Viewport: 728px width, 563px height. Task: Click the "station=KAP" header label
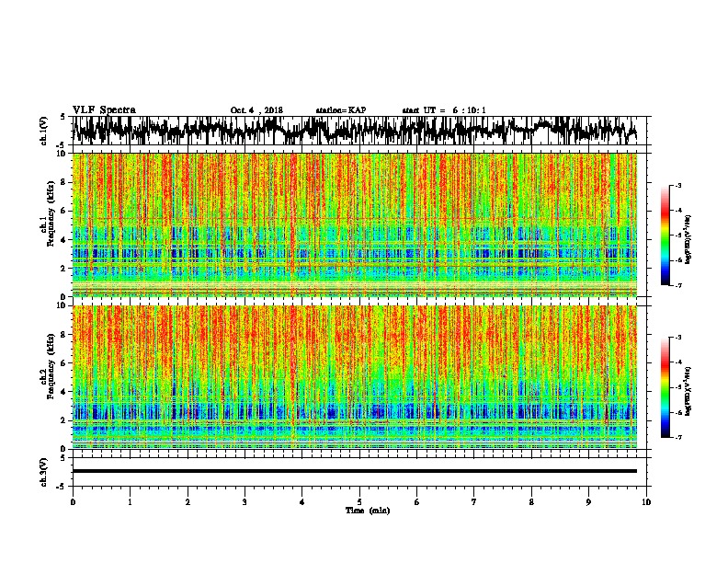341,110
